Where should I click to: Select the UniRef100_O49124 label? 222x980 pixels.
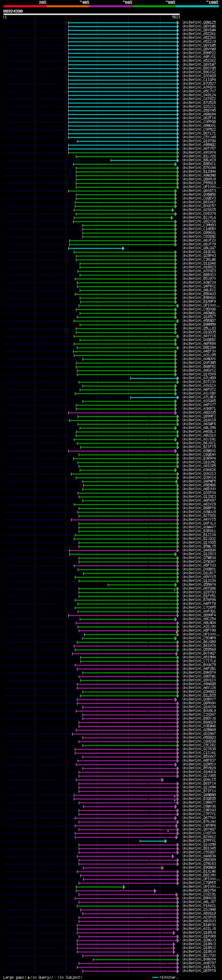pyautogui.click(x=199, y=95)
